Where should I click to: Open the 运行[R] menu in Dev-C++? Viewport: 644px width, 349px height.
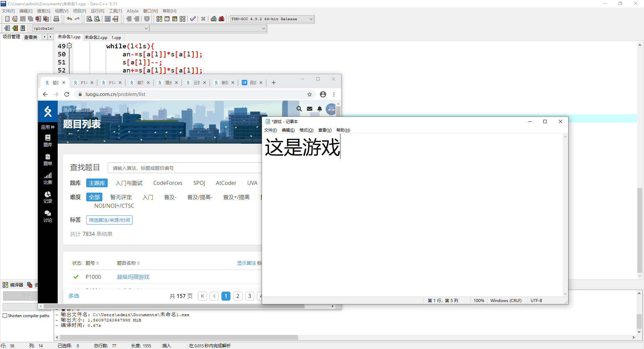pos(97,11)
